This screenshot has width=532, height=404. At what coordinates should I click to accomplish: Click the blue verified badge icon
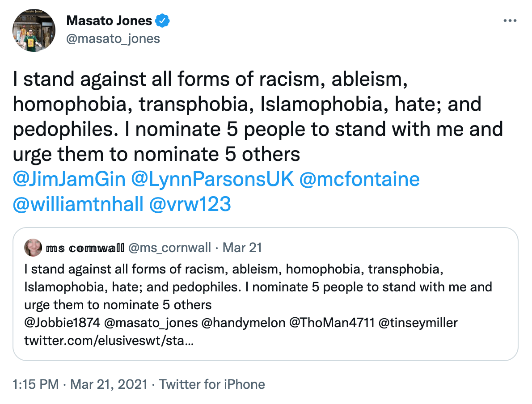[x=162, y=21]
